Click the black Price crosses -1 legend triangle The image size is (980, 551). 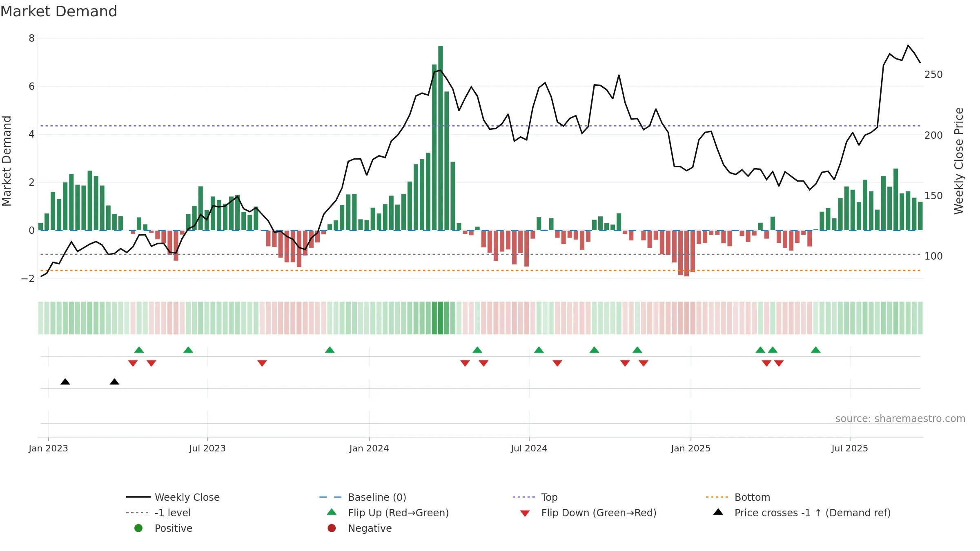click(x=718, y=512)
